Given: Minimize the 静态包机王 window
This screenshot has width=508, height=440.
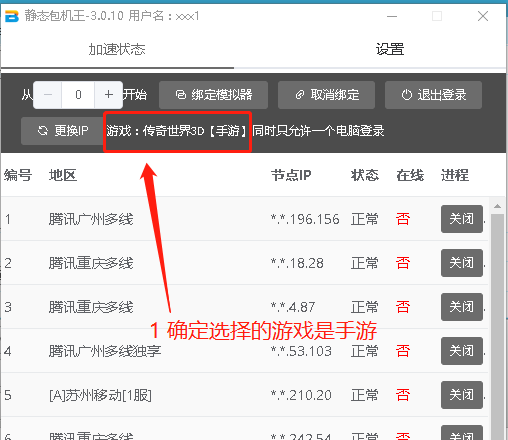Looking at the screenshot, I should (x=392, y=16).
